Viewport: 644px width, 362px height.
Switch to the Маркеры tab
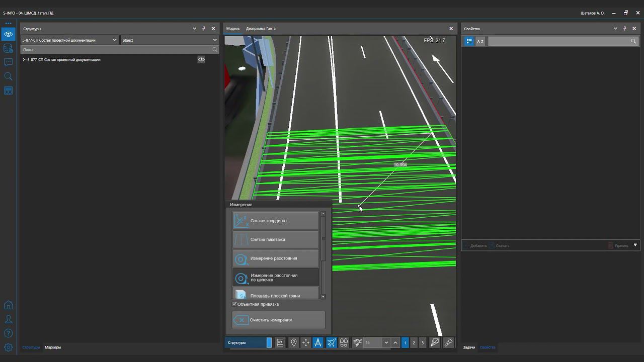click(53, 347)
